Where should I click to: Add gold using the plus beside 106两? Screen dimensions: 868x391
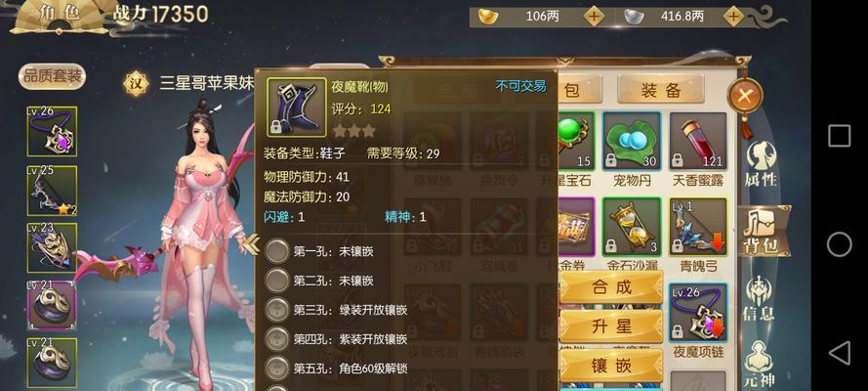(x=595, y=17)
